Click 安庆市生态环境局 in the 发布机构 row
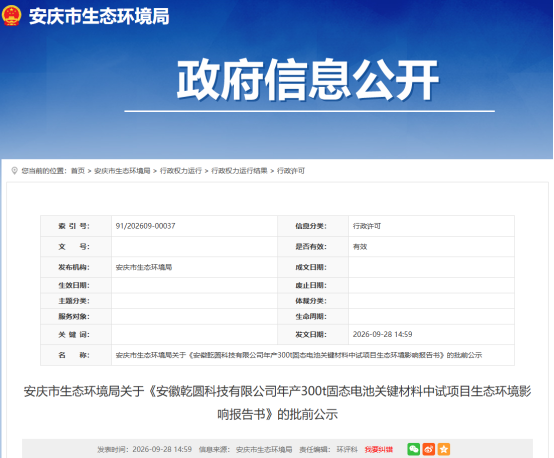Screen dimensions: 554x458 click(x=144, y=267)
